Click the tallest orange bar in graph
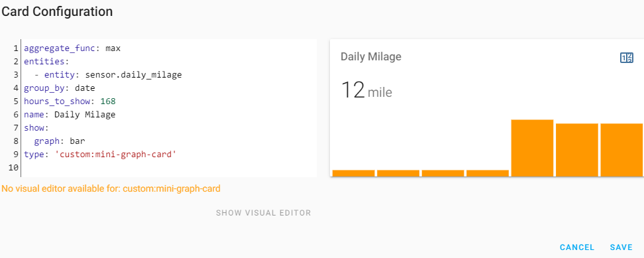The height and width of the screenshot is (258, 644). (532, 148)
